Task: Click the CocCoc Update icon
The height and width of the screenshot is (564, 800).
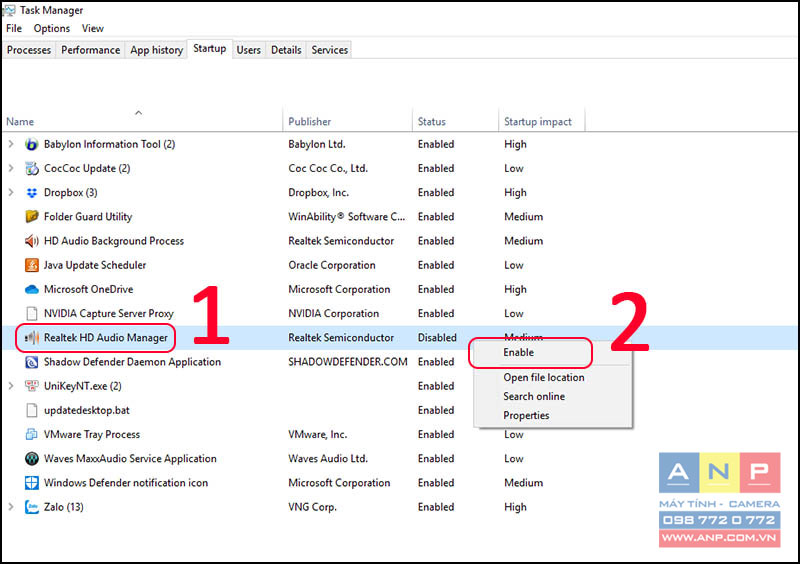Action: tap(32, 168)
